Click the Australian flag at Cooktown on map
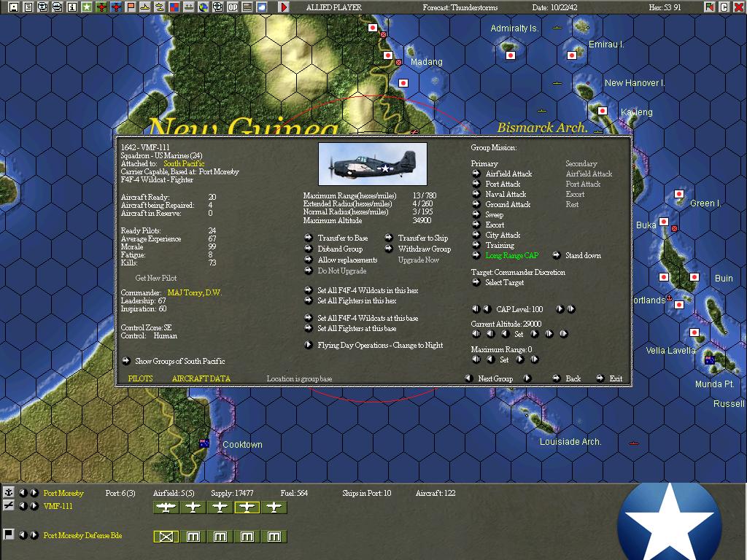The width and height of the screenshot is (747, 560). 204,443
